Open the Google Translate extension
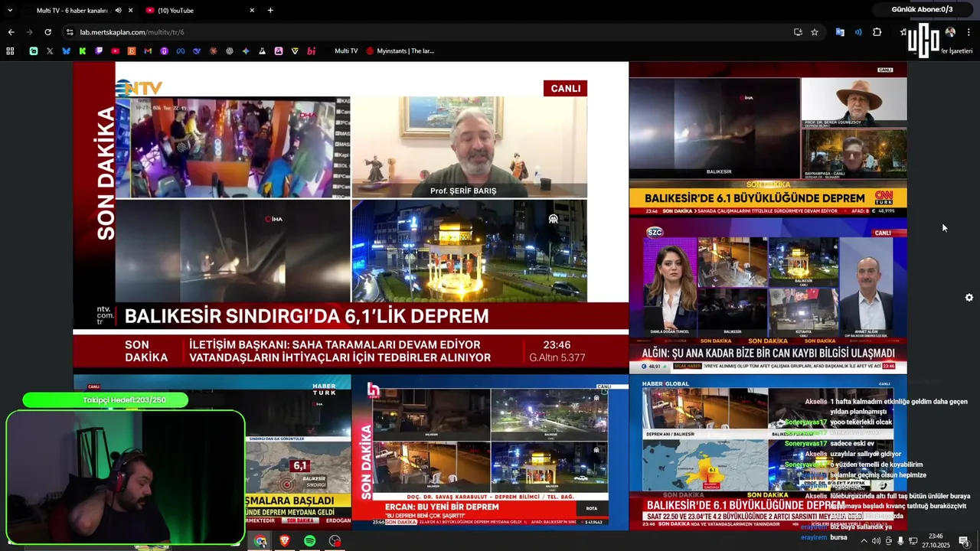The height and width of the screenshot is (551, 980). [x=840, y=32]
